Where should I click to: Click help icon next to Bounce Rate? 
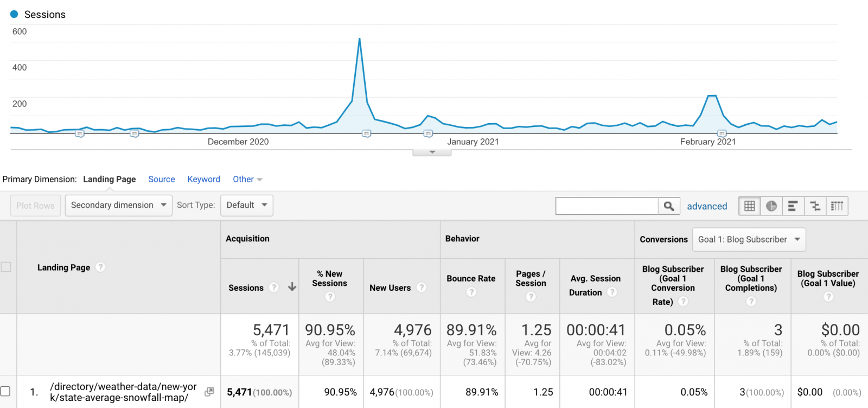471,292
